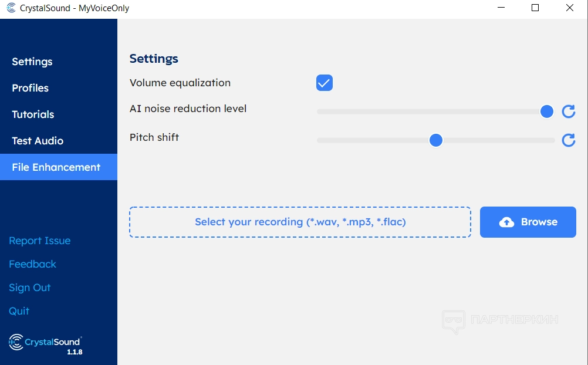The height and width of the screenshot is (365, 588).
Task: Click the CrystalSound logo in sidebar
Action: [45, 342]
